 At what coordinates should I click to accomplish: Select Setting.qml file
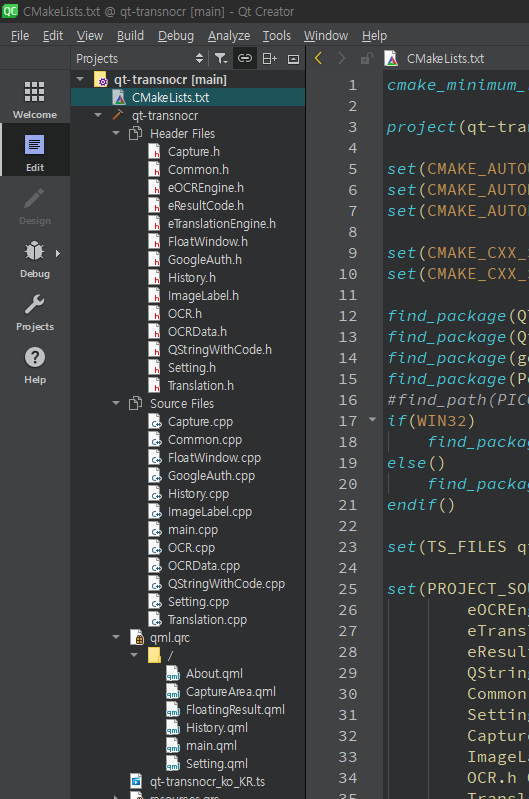(217, 764)
